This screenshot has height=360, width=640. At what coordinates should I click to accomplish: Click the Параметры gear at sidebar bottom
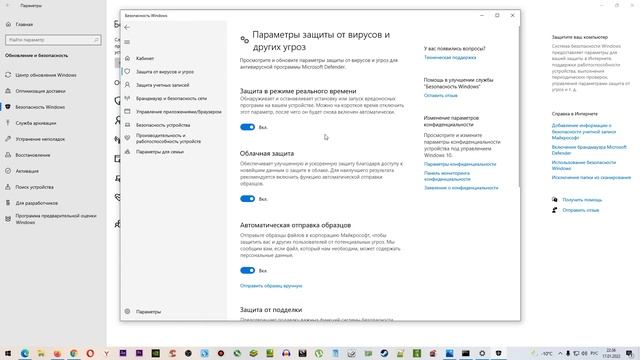pos(127,311)
